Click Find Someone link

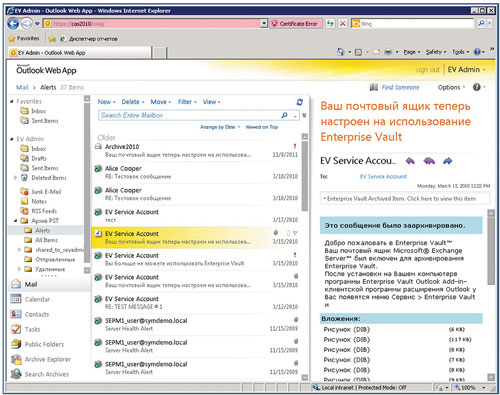pos(400,87)
